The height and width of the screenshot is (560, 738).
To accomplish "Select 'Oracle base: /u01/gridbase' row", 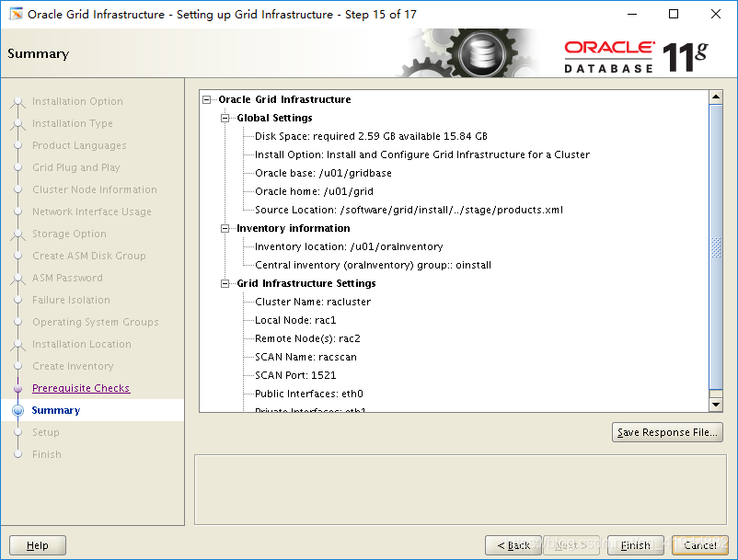I will coord(323,173).
